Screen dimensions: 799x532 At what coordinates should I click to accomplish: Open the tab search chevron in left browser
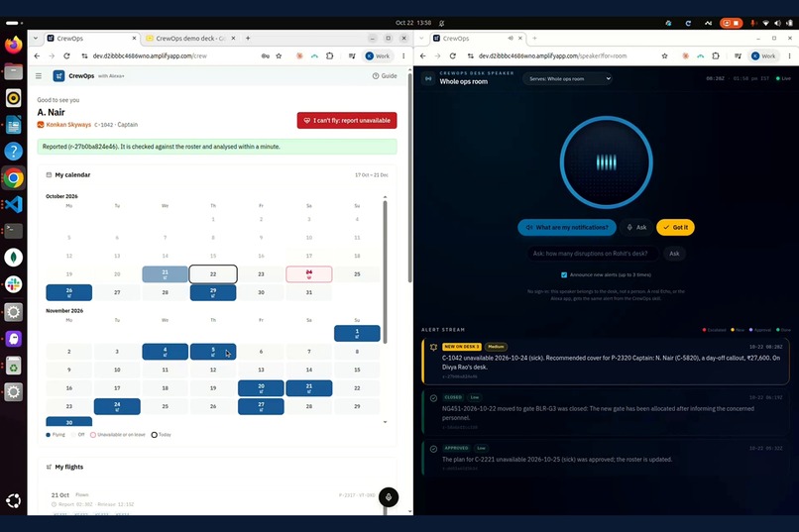pos(35,39)
